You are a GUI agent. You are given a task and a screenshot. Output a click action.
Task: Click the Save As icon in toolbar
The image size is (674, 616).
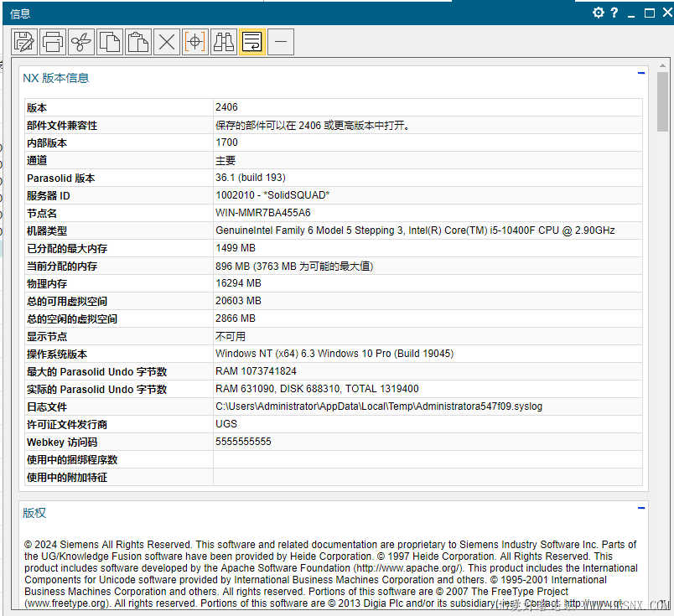[x=24, y=42]
